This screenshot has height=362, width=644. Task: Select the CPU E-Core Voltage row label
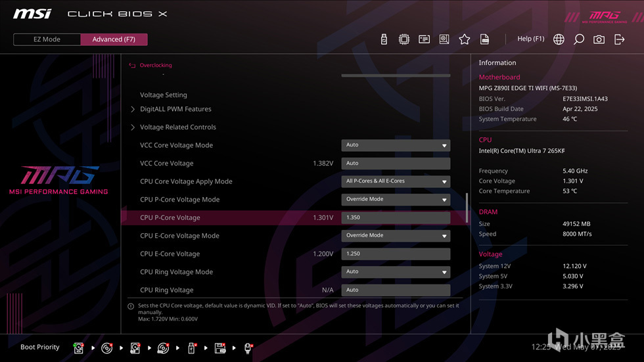pyautogui.click(x=170, y=254)
